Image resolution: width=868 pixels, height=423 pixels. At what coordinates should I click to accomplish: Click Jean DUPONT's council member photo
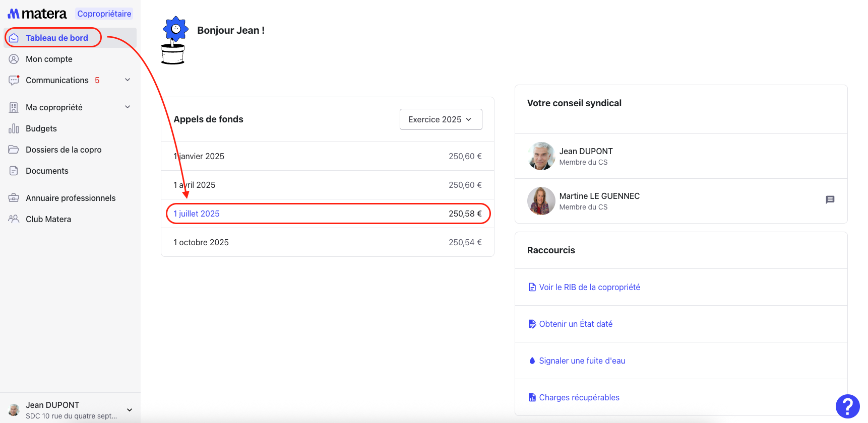click(x=541, y=156)
